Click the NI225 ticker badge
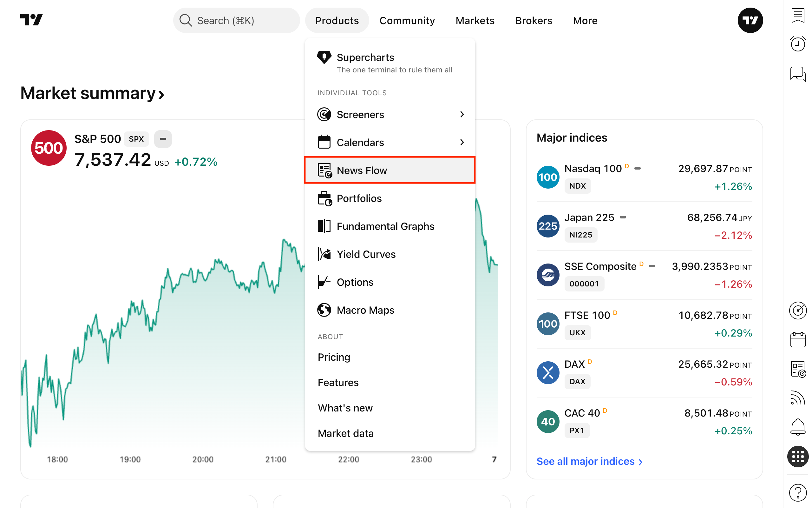This screenshot has height=508, width=812. click(x=580, y=235)
